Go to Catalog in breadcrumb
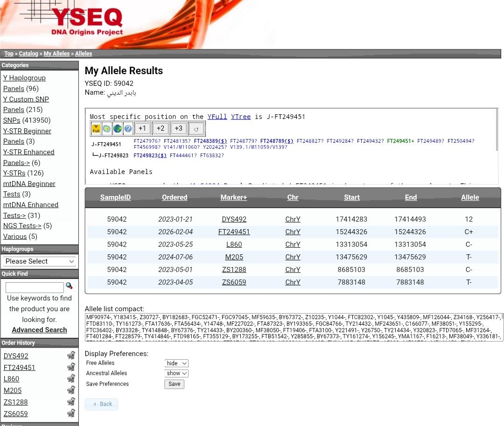The image size is (504, 426). pos(28,54)
